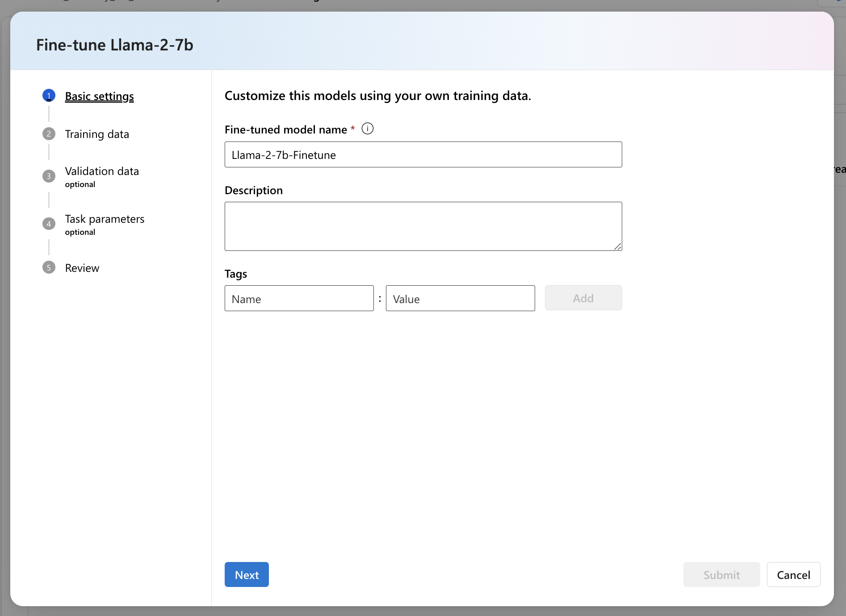Screen dimensions: 846x616
Task: Open the Basic settings step
Action: click(99, 96)
